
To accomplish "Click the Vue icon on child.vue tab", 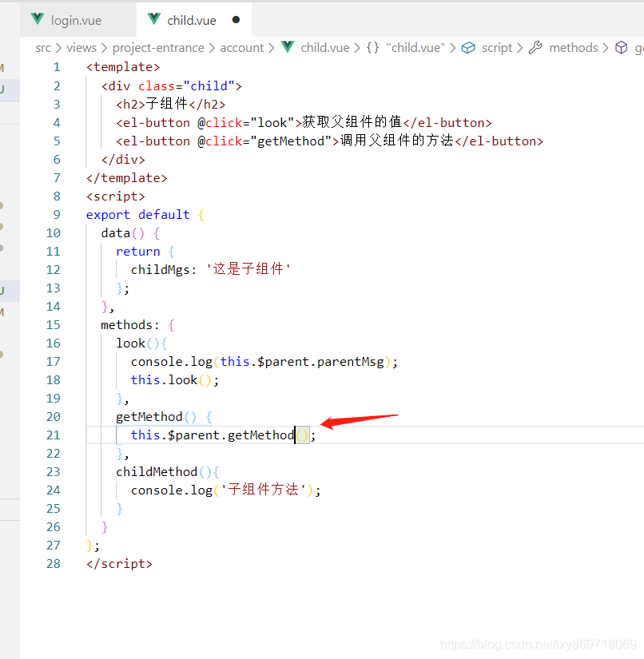I will [154, 19].
